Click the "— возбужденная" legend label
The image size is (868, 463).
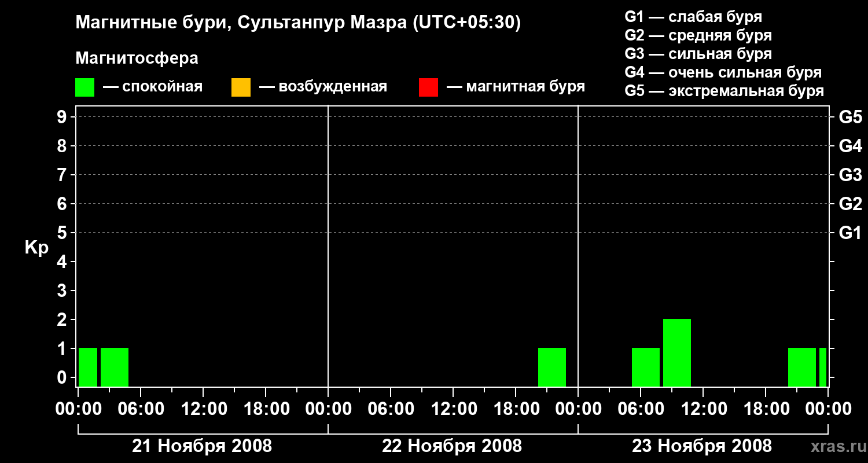[323, 87]
